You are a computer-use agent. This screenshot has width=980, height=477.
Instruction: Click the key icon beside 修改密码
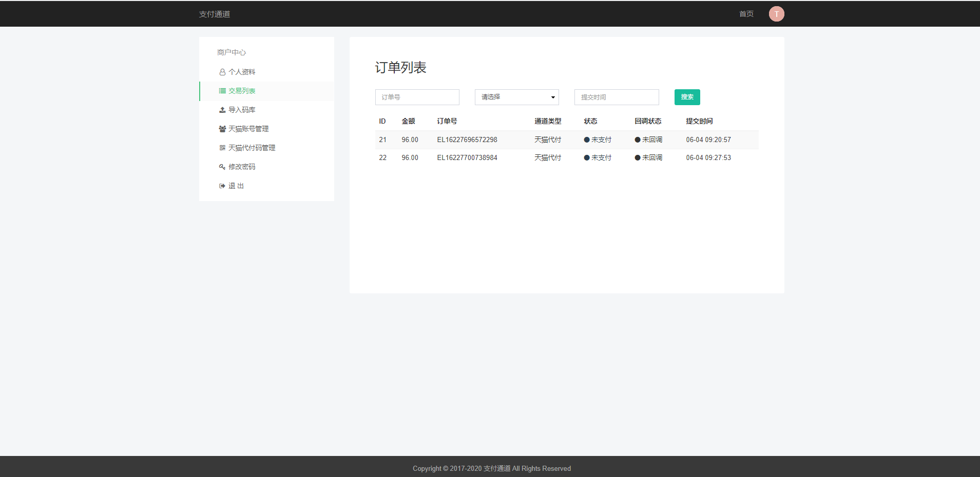pyautogui.click(x=222, y=167)
